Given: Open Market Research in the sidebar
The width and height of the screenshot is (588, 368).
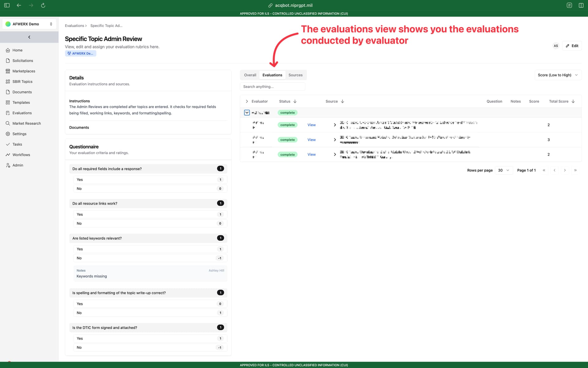Looking at the screenshot, I should 27,123.
